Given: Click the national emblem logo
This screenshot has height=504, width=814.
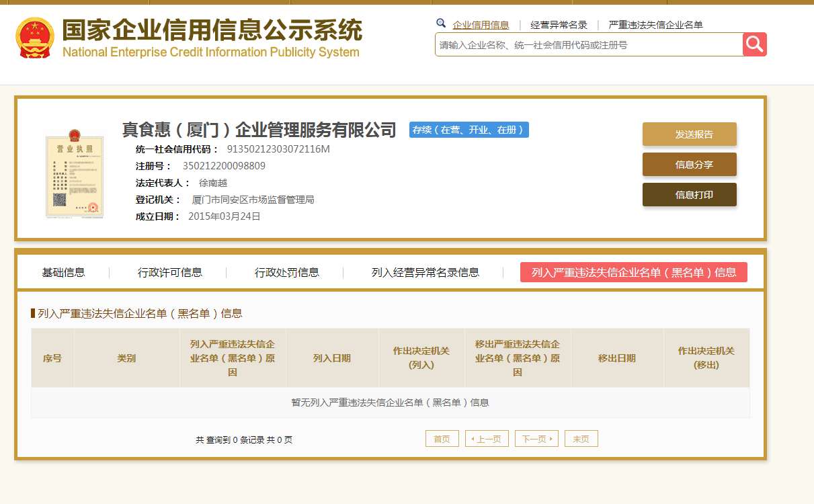Looking at the screenshot, I should click(x=34, y=38).
